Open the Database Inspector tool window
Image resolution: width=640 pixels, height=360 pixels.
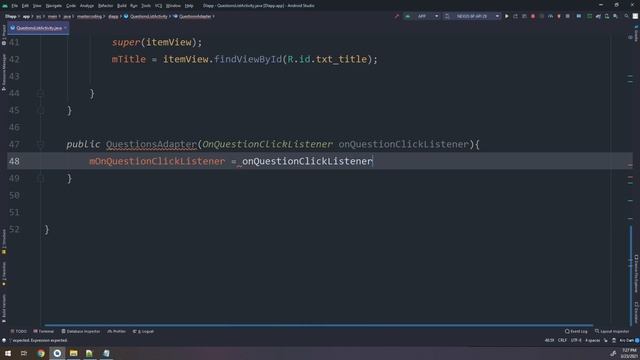coord(81,331)
